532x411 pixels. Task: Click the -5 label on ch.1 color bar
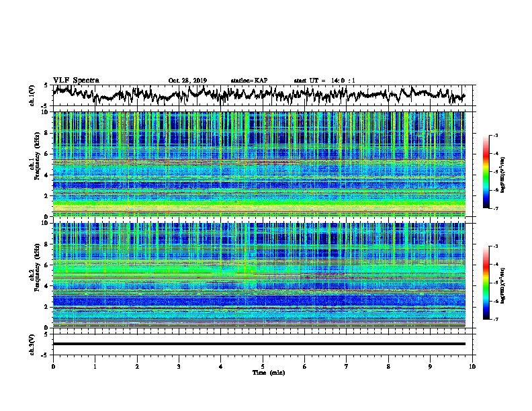pos(495,172)
